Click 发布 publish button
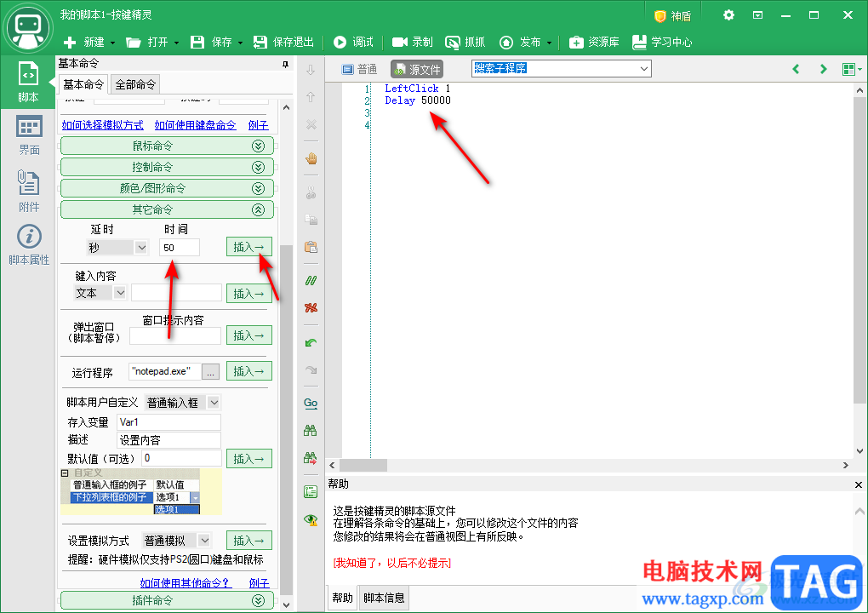 click(x=520, y=42)
